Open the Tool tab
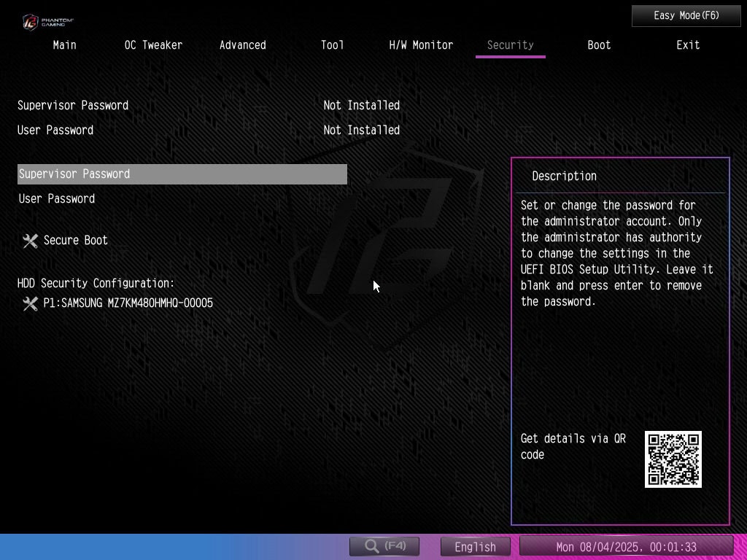Screen dimensions: 747x560 pyautogui.click(x=332, y=45)
